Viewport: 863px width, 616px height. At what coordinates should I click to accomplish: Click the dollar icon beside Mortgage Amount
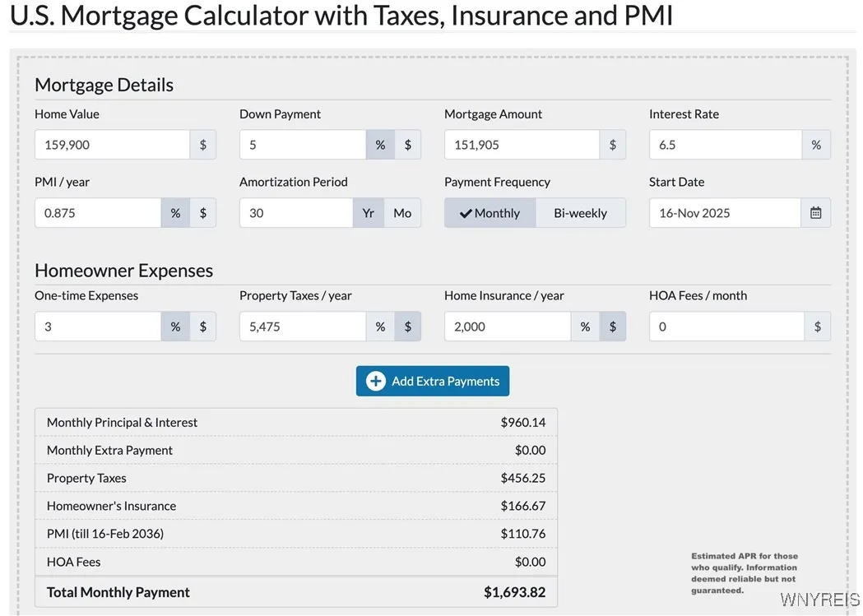[612, 145]
